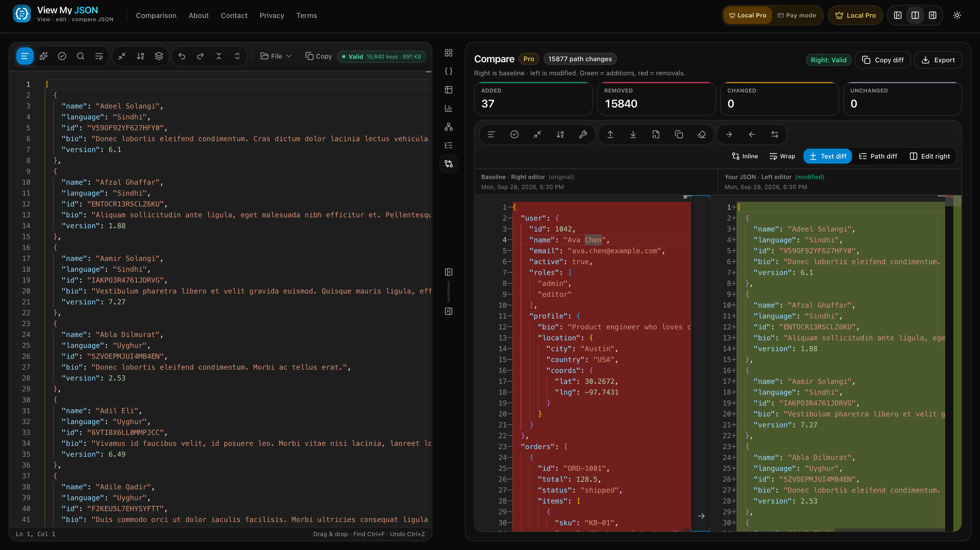Toggle Wrap in the diff view
The width and height of the screenshot is (980, 550).
coord(782,156)
